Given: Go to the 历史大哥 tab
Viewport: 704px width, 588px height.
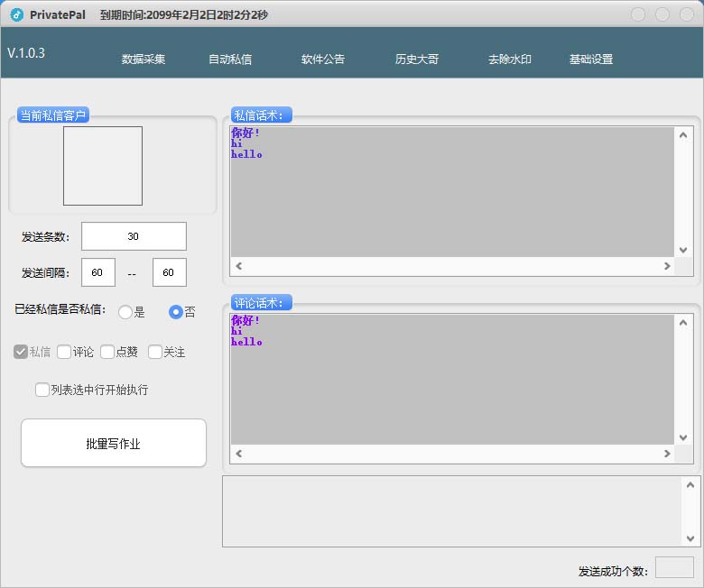Looking at the screenshot, I should (x=417, y=60).
